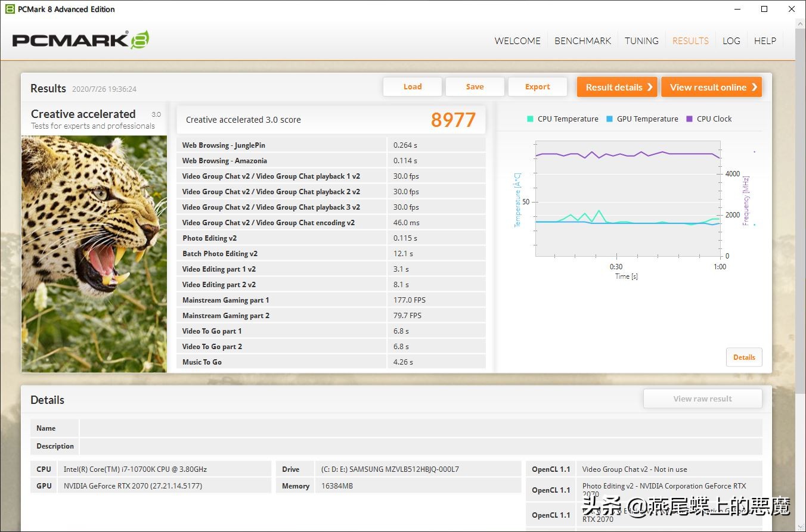Toggle the CPU Temperature legend swatch
The height and width of the screenshot is (532, 806).
[x=530, y=119]
